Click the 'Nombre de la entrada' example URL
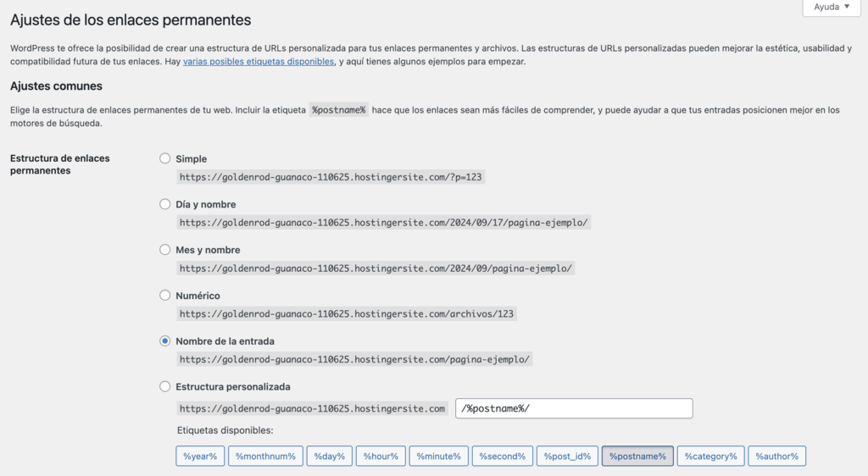 click(x=354, y=359)
